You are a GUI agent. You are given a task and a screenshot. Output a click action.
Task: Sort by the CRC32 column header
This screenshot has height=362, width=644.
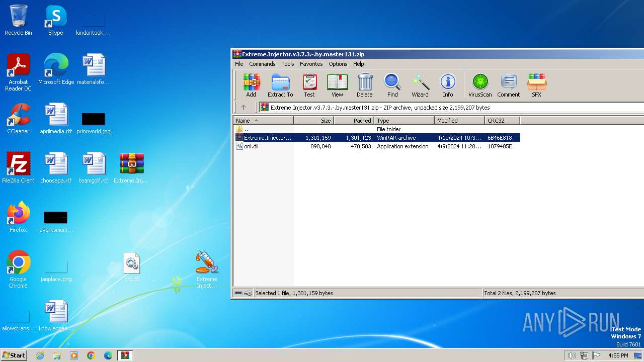coord(503,120)
